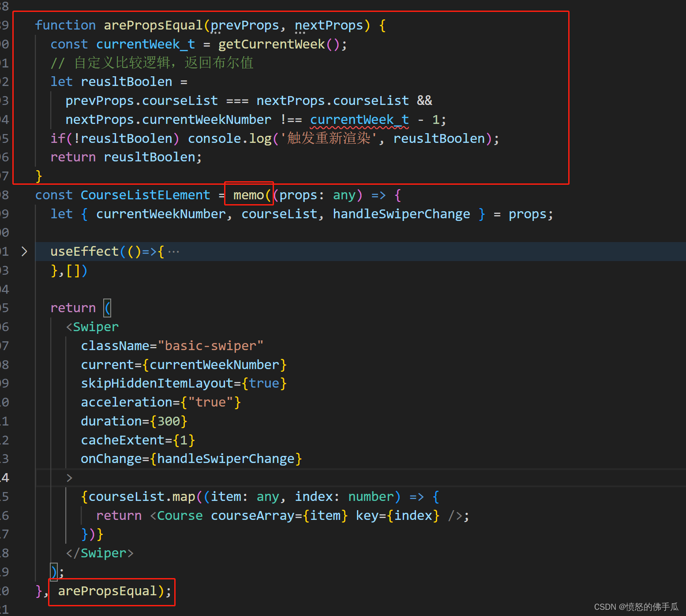Click current={currentWeekNumber} attribute
This screenshot has height=616, width=686.
click(184, 365)
